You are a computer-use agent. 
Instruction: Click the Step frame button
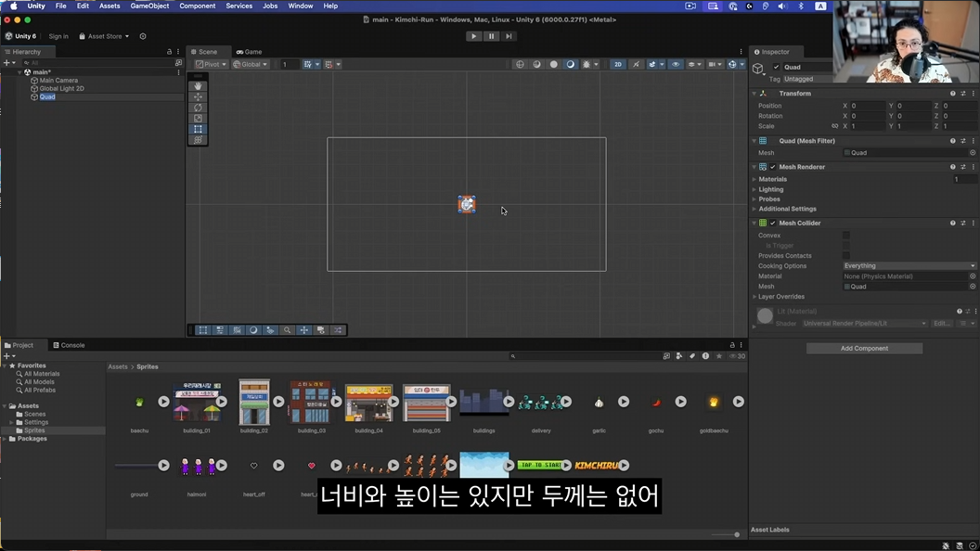pyautogui.click(x=509, y=36)
